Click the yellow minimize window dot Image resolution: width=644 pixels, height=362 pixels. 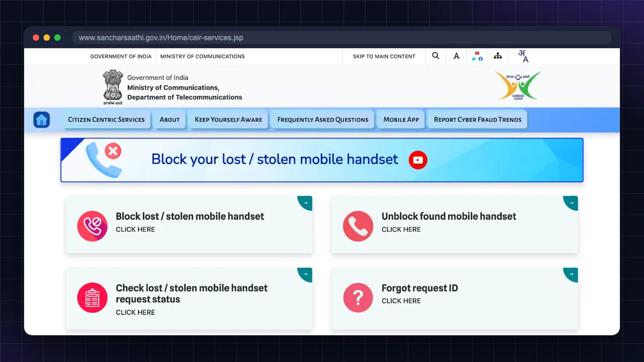[47, 38]
